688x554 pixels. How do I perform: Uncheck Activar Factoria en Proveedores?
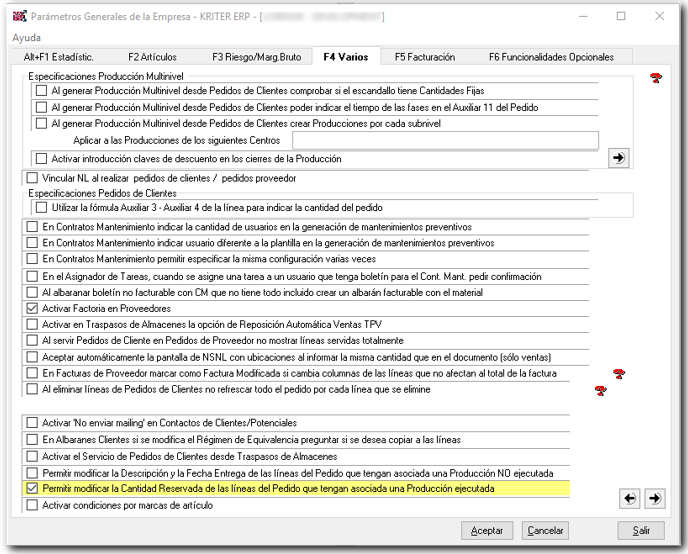click(32, 308)
